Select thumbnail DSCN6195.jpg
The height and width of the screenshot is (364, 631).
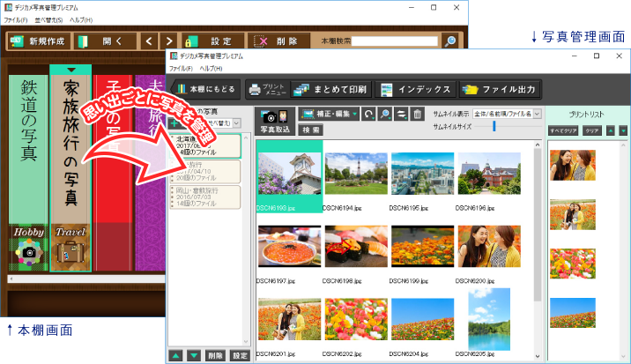(422, 174)
